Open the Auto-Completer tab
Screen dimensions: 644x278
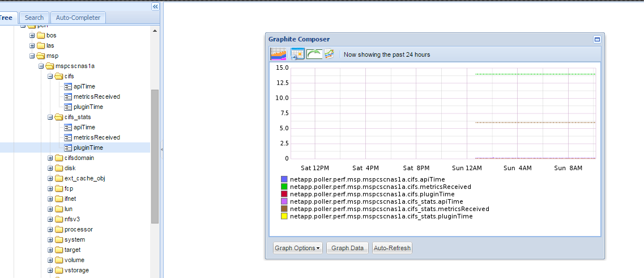point(78,18)
